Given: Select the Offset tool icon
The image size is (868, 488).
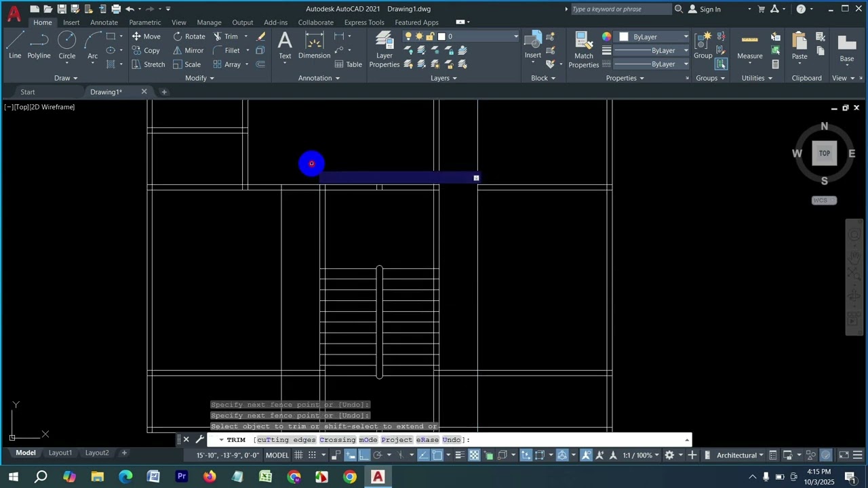Looking at the screenshot, I should pyautogui.click(x=260, y=64).
